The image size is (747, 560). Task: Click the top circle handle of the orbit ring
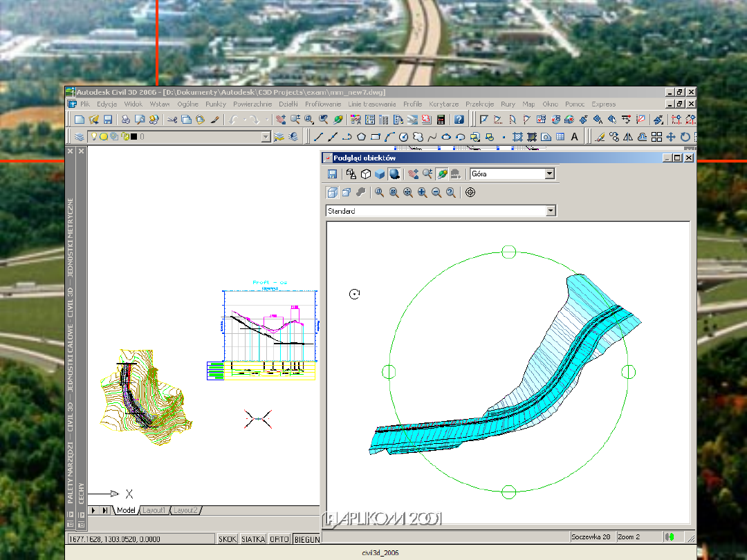508,252
